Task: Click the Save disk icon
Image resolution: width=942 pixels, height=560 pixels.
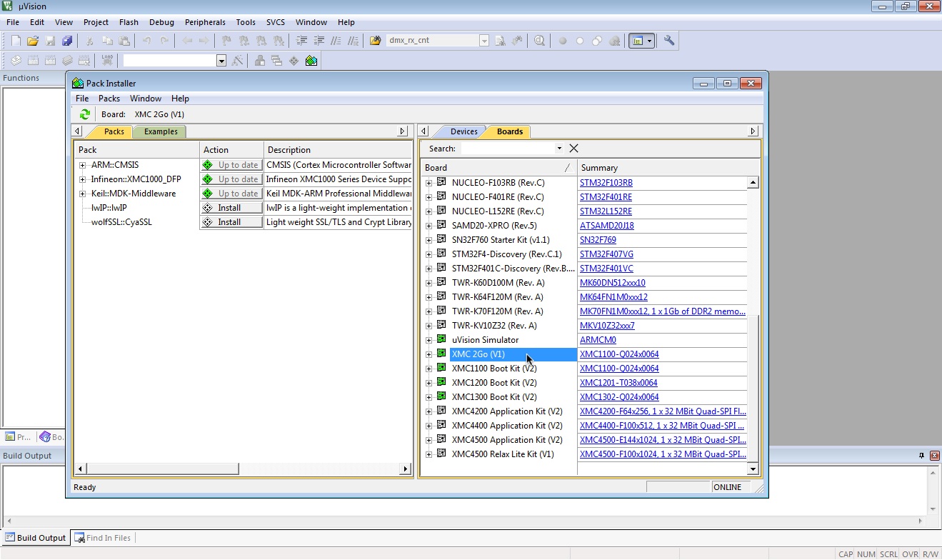Action: pyautogui.click(x=50, y=41)
